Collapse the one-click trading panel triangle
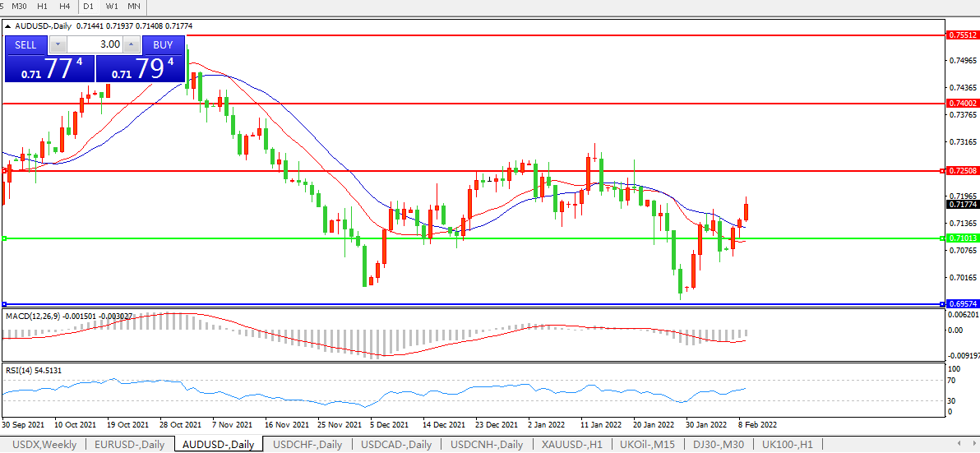The image size is (980, 453). 8,25
